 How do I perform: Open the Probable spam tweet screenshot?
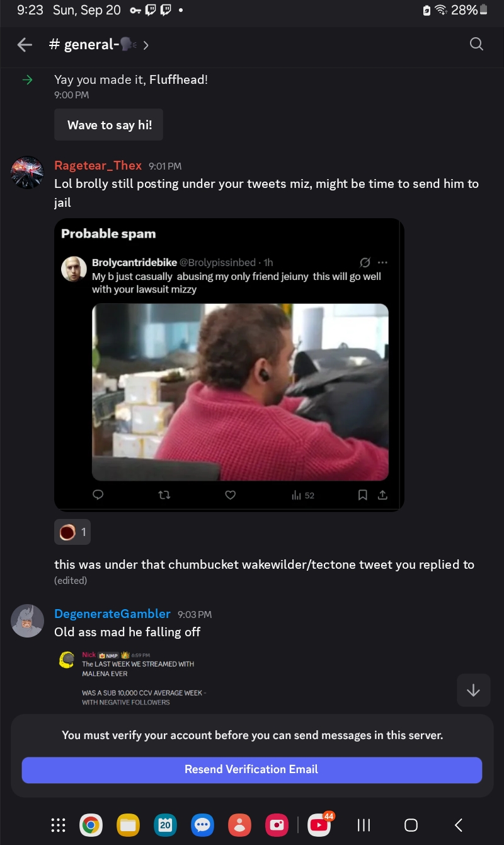[229, 364]
